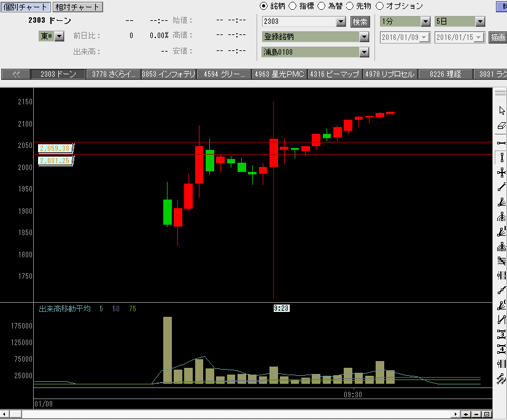Click the 9:23 crosshair time marker
The height and width of the screenshot is (420, 507).
pos(281,308)
